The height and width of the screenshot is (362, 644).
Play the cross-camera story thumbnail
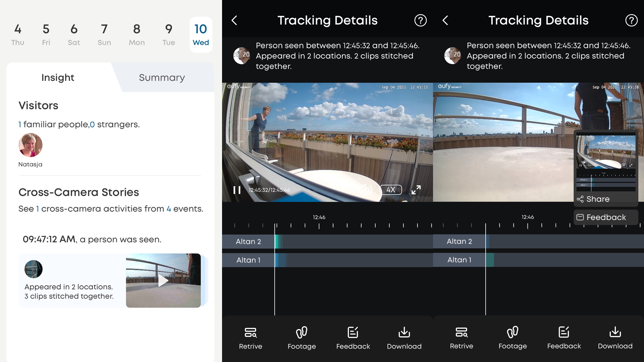point(163,281)
